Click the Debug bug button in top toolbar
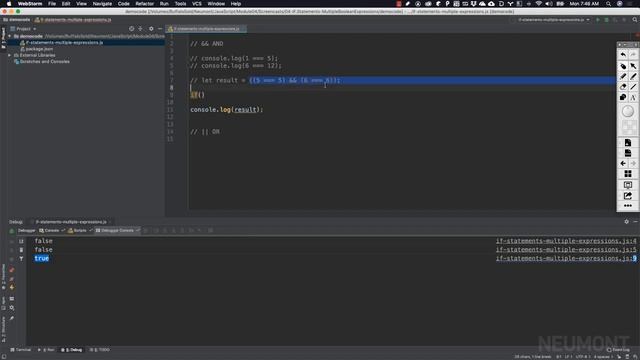This screenshot has width=640, height=360. point(607,20)
